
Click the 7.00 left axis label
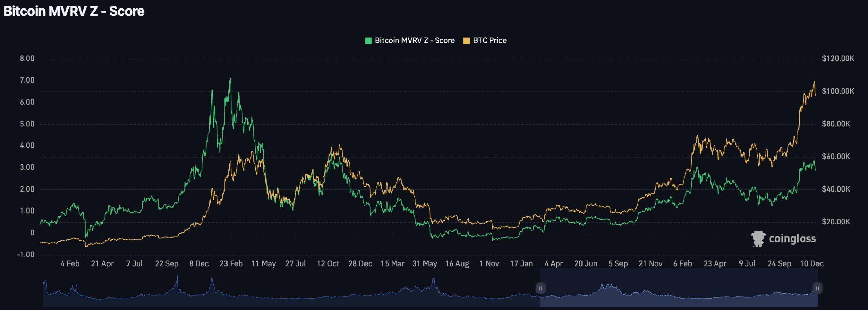[x=27, y=80]
